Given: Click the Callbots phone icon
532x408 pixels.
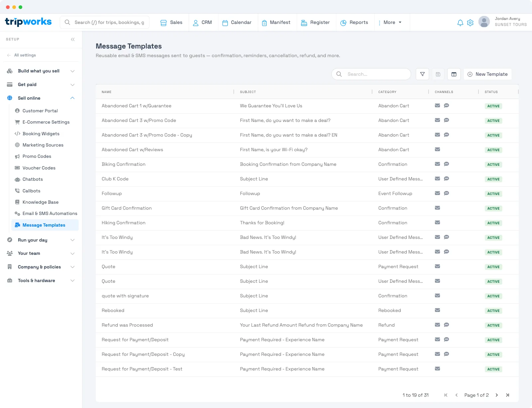Looking at the screenshot, I should pyautogui.click(x=17, y=191).
